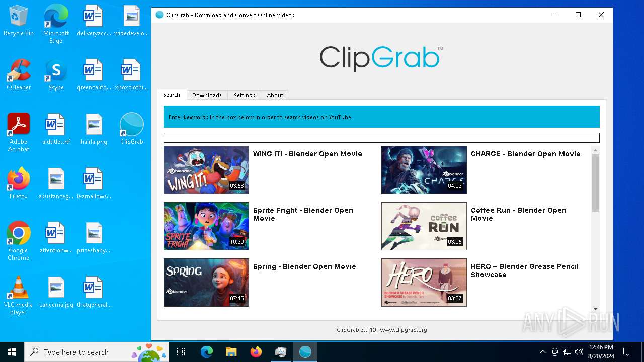Click the ClipGrab taskbar icon

click(305, 352)
